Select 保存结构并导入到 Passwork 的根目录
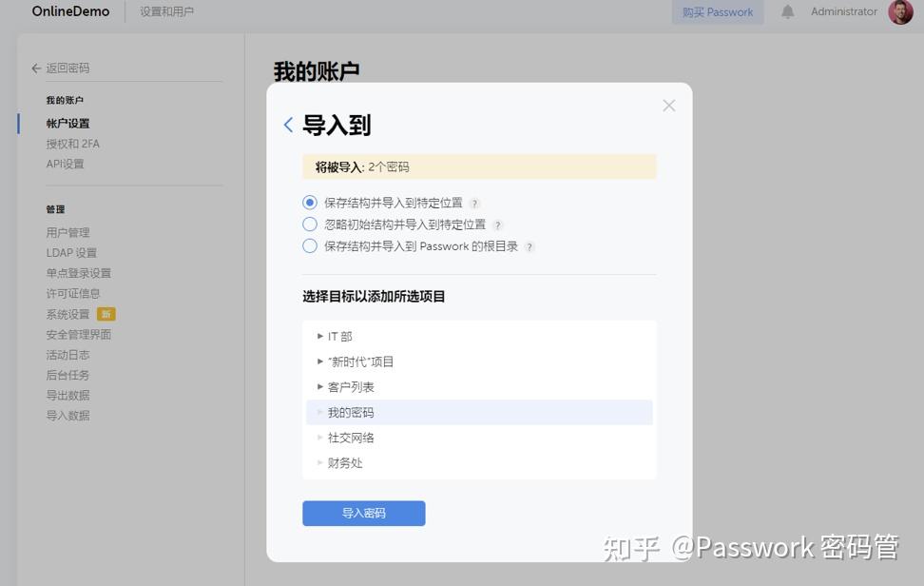The image size is (924, 586). [308, 245]
